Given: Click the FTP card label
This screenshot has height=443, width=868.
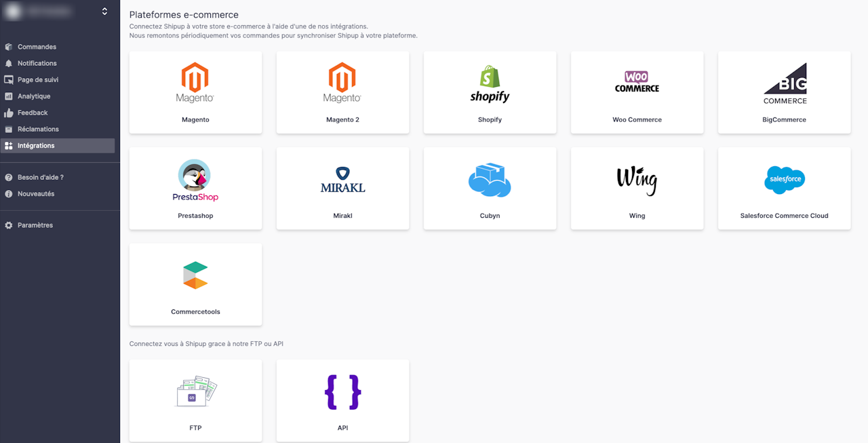Looking at the screenshot, I should tap(195, 428).
